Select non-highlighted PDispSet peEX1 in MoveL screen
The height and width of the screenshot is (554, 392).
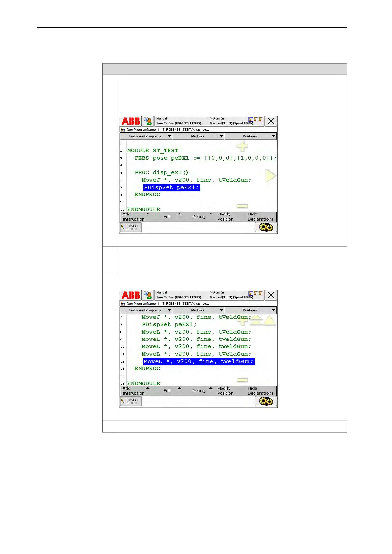point(169,325)
